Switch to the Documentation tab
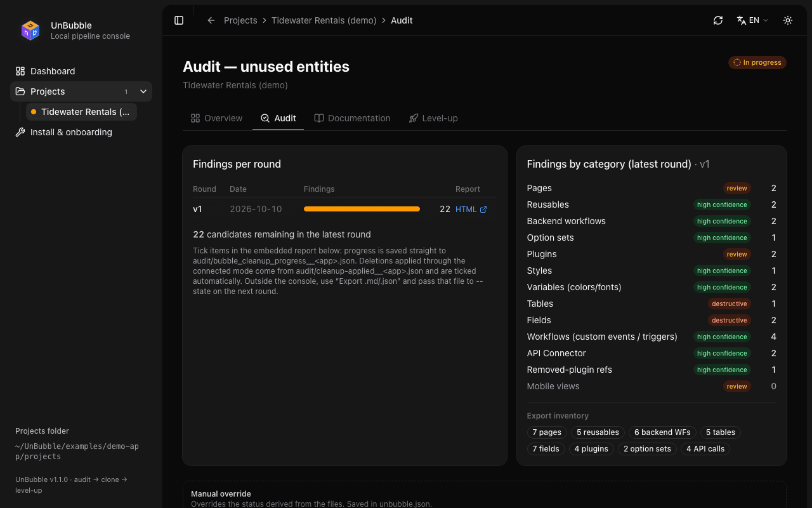The height and width of the screenshot is (508, 812). point(353,118)
